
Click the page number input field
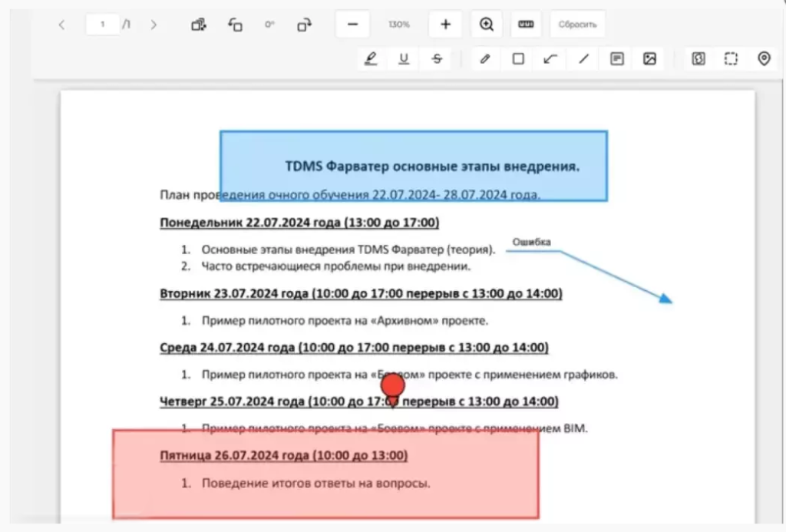(102, 25)
